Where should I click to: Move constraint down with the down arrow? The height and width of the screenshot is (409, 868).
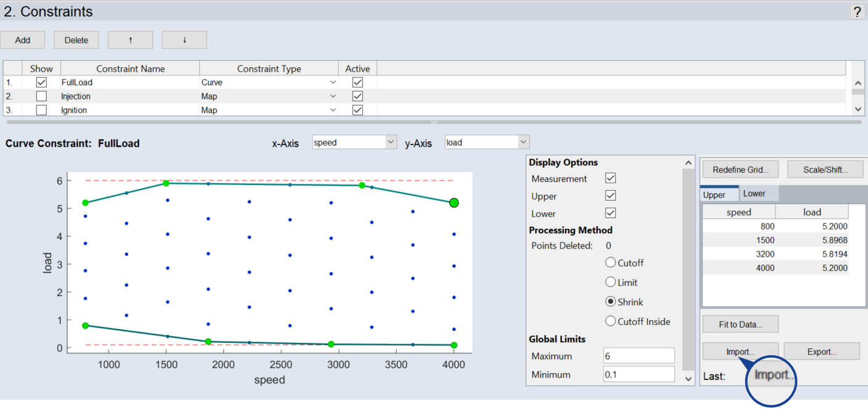(184, 40)
